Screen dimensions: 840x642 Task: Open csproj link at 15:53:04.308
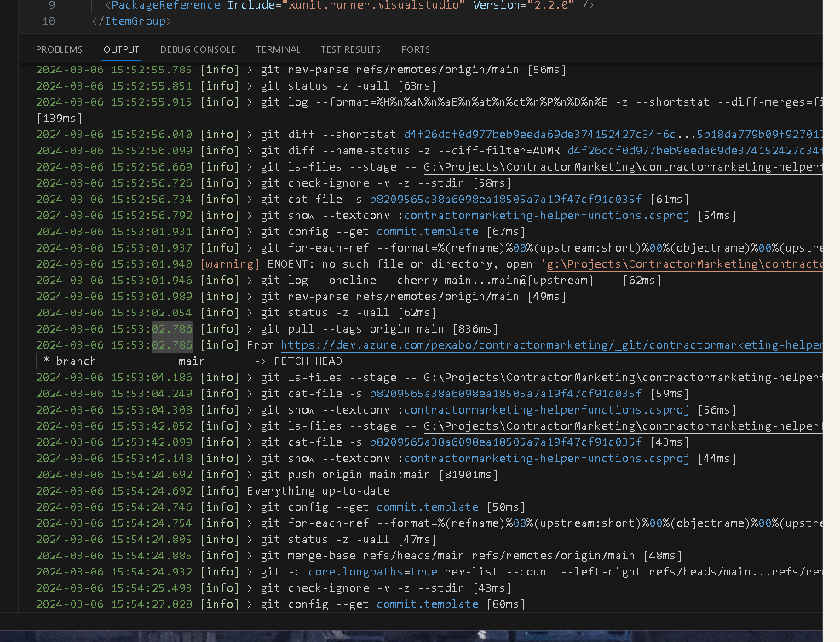pos(546,410)
